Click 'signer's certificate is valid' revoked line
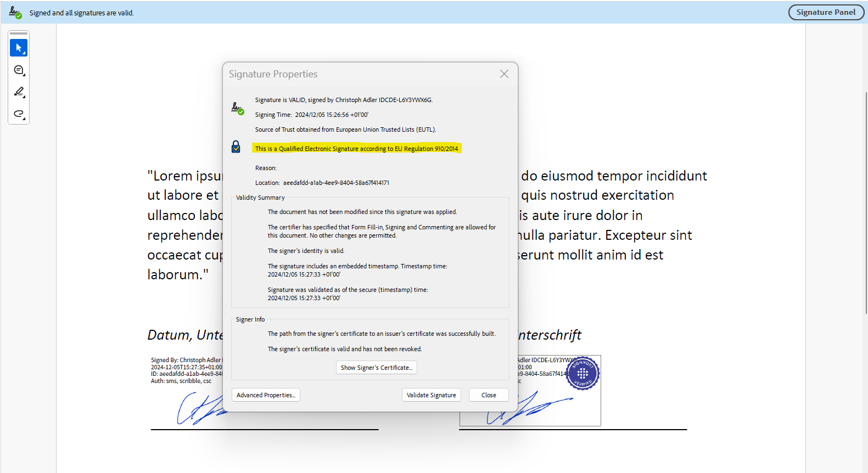The width and height of the screenshot is (868, 473). click(x=345, y=349)
